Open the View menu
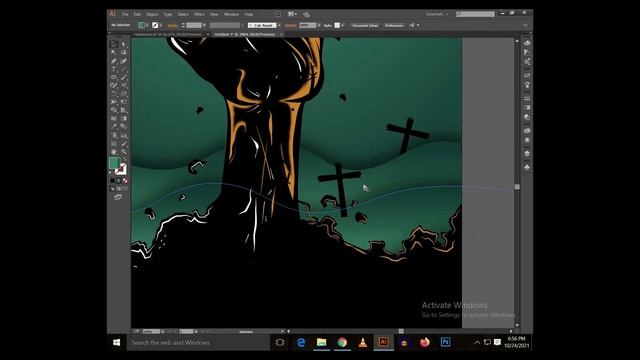This screenshot has height=360, width=640. click(214, 14)
